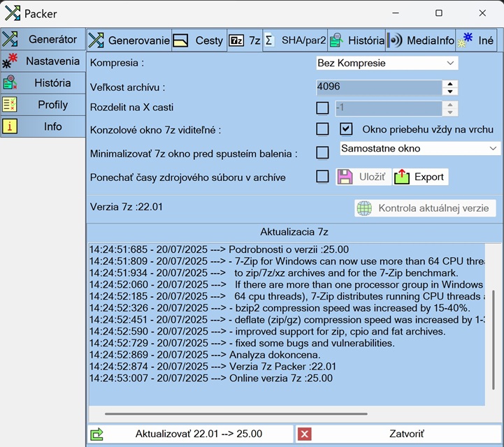
Task: Select log line about deflate (zip/gz) speed
Action: (x=287, y=320)
